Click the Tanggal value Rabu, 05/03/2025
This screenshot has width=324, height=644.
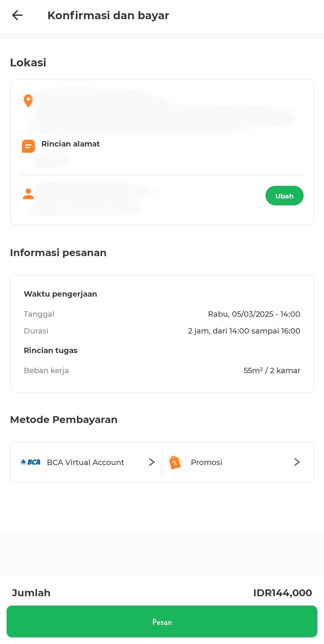(254, 314)
